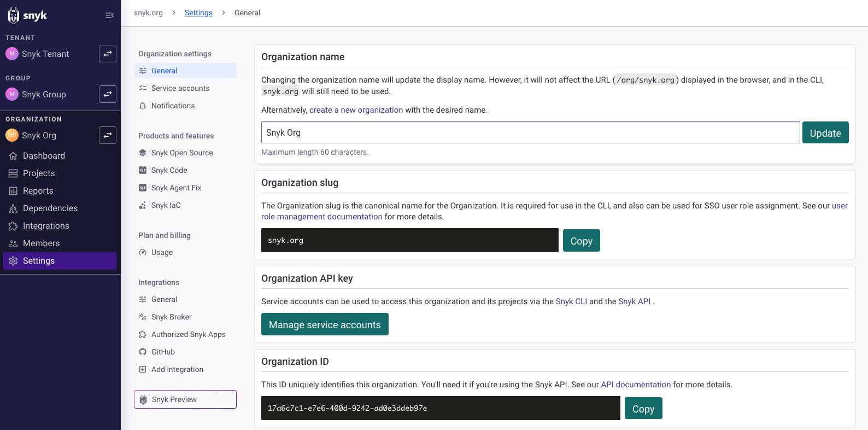
Task: Open the Snyk Org switcher
Action: [x=108, y=135]
